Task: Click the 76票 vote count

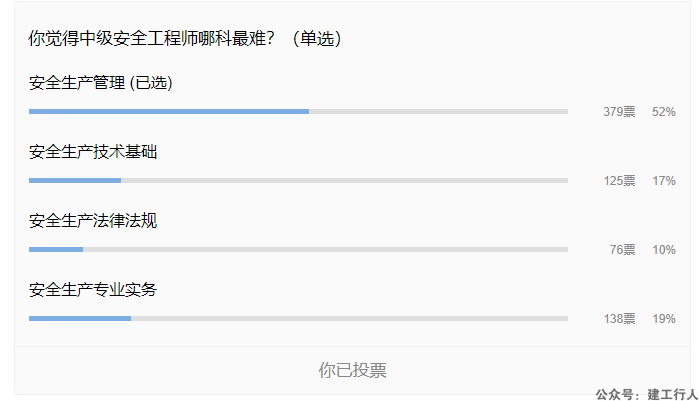Action: [622, 250]
